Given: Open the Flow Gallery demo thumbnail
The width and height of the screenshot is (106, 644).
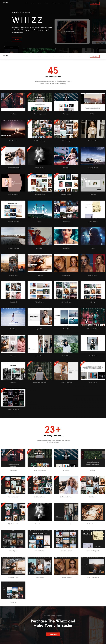Looking at the screenshot, I should tap(93, 344).
